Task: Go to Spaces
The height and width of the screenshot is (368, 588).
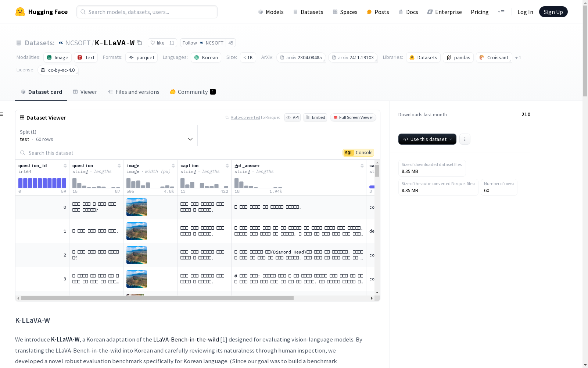Action: click(345, 12)
